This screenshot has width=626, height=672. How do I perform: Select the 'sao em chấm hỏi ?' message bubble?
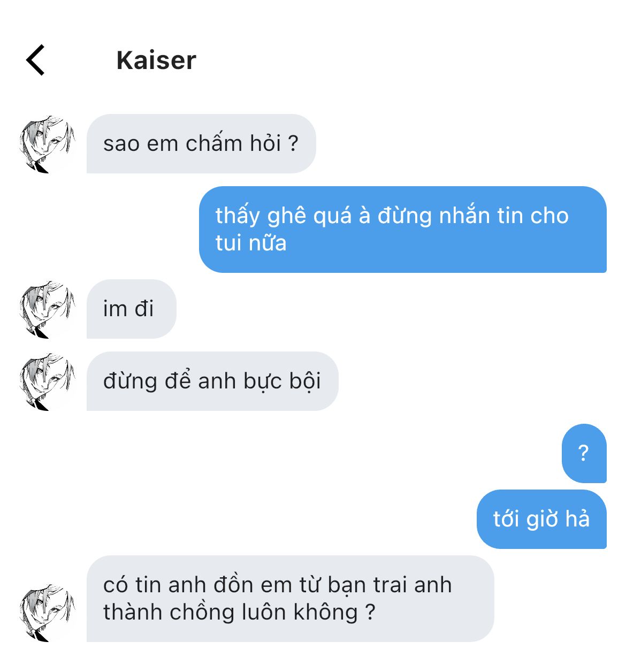click(x=201, y=143)
